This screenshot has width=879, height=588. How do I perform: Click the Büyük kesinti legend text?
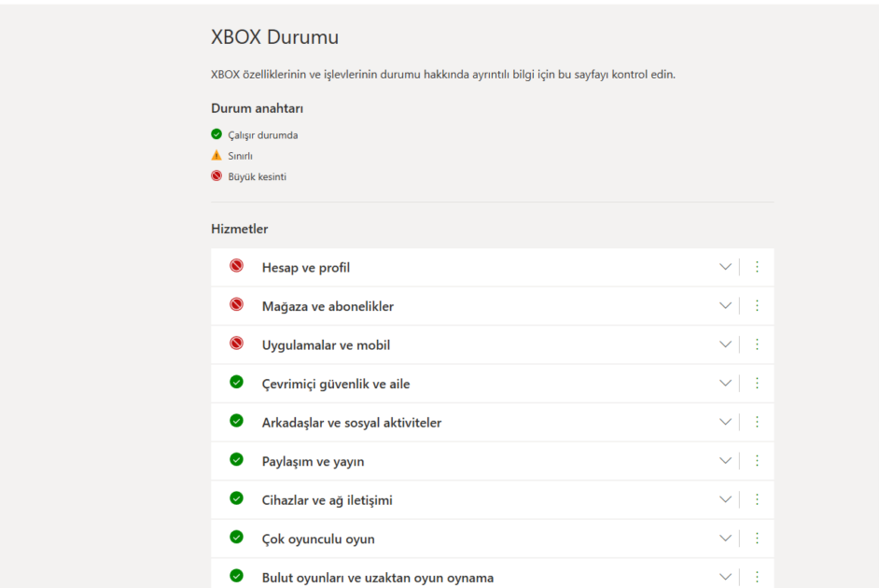257,176
